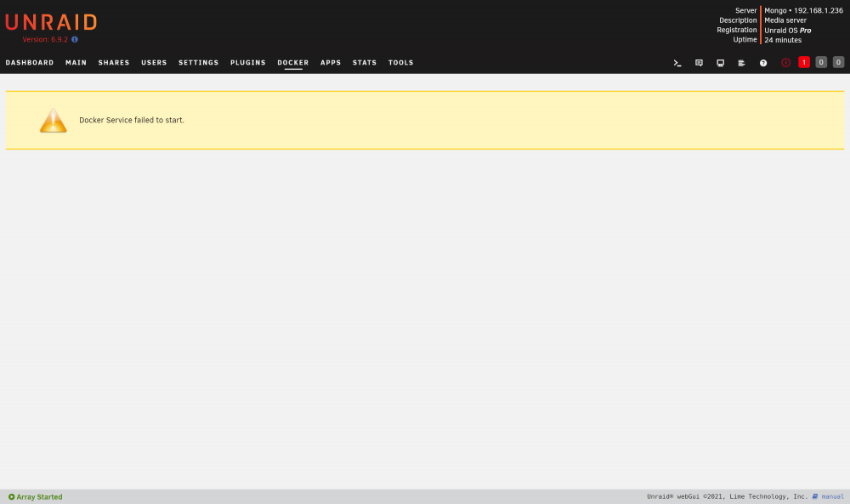This screenshot has width=850, height=504.
Task: Click the first gray 0 notification badge
Action: pyautogui.click(x=821, y=62)
